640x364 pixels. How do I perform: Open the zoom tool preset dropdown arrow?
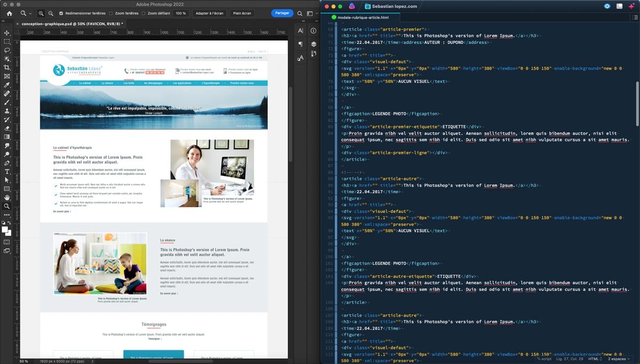point(30,13)
